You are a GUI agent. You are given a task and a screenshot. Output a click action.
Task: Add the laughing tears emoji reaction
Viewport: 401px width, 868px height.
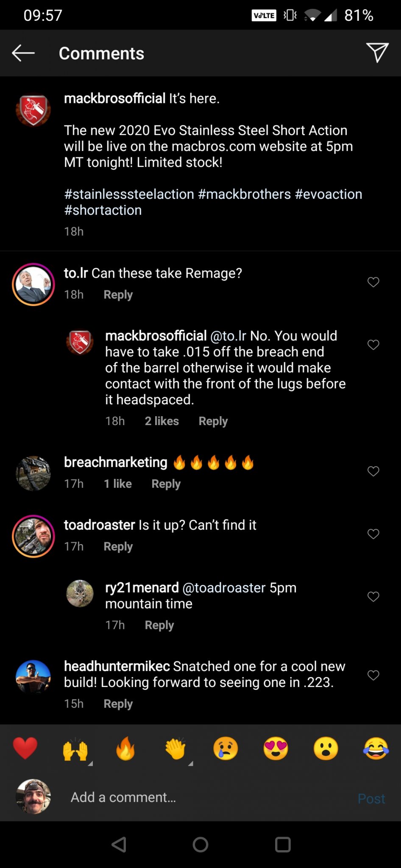376,748
